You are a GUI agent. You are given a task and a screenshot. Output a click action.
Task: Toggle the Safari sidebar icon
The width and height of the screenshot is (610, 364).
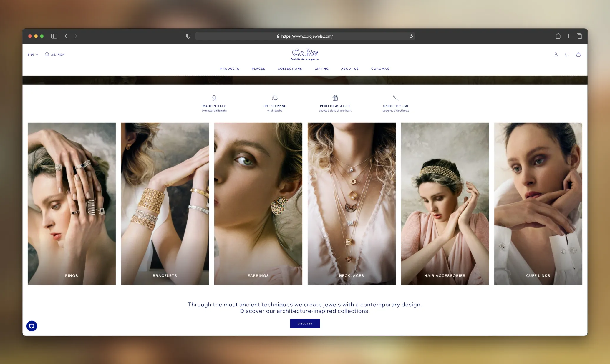54,36
